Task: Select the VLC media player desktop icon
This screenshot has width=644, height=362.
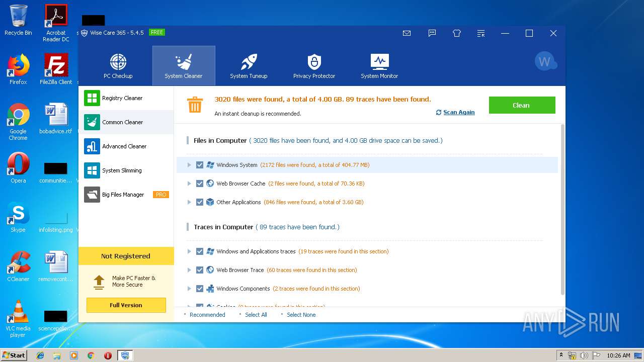Action: pos(18,319)
